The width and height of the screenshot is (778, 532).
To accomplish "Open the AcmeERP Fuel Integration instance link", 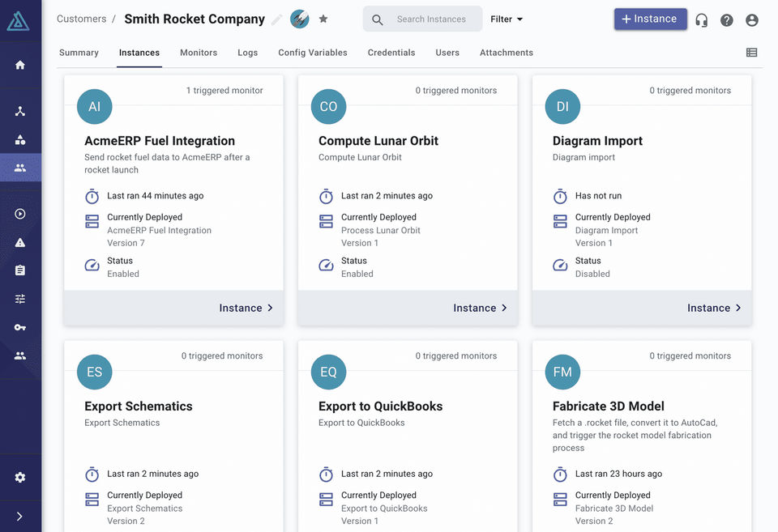I will pyautogui.click(x=246, y=308).
